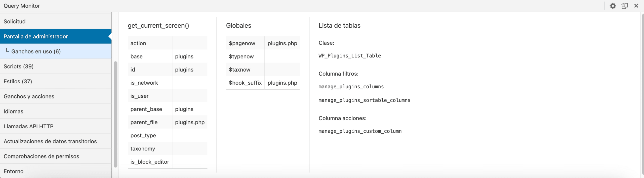
Task: Toggle panel position with the dock icon
Action: coord(624,6)
